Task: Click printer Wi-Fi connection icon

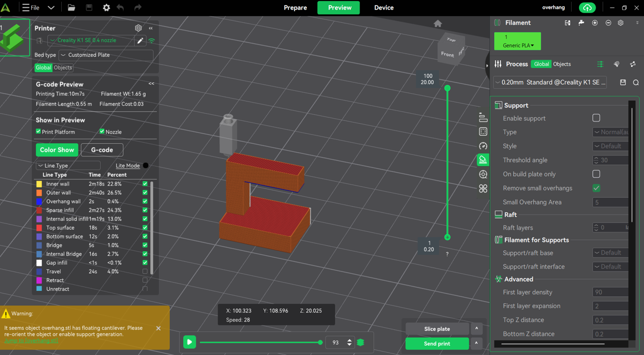Action: pyautogui.click(x=152, y=40)
